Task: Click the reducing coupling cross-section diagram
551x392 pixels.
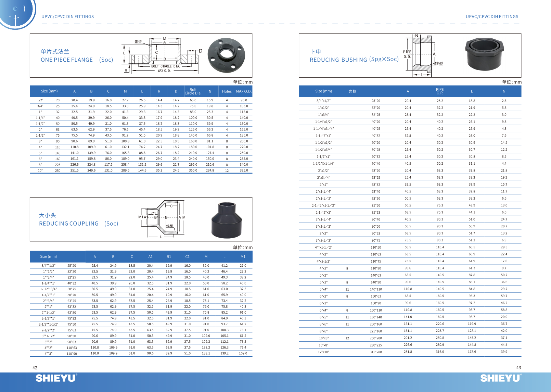Action: (x=162, y=219)
